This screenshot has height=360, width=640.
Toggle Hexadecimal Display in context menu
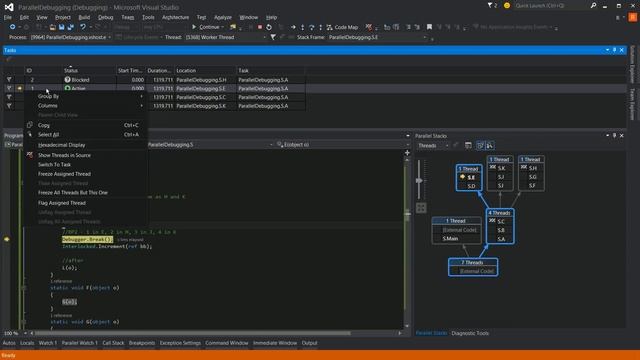(86, 145)
